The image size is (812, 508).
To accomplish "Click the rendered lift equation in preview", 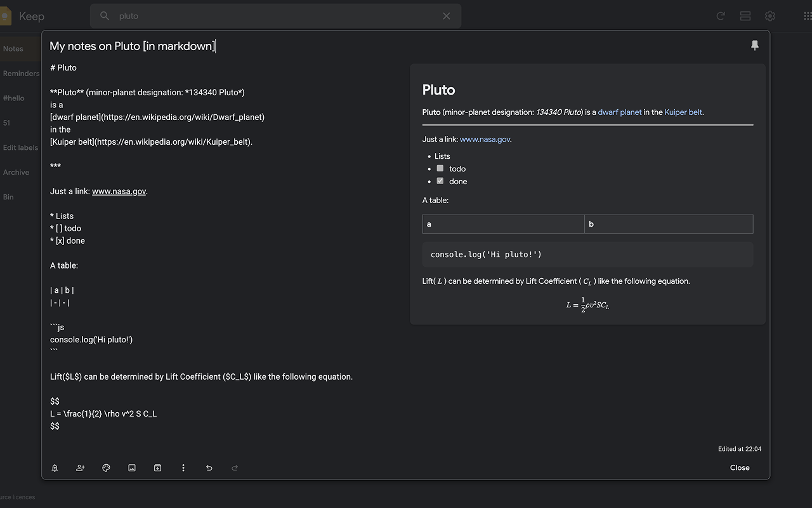I will [x=587, y=305].
